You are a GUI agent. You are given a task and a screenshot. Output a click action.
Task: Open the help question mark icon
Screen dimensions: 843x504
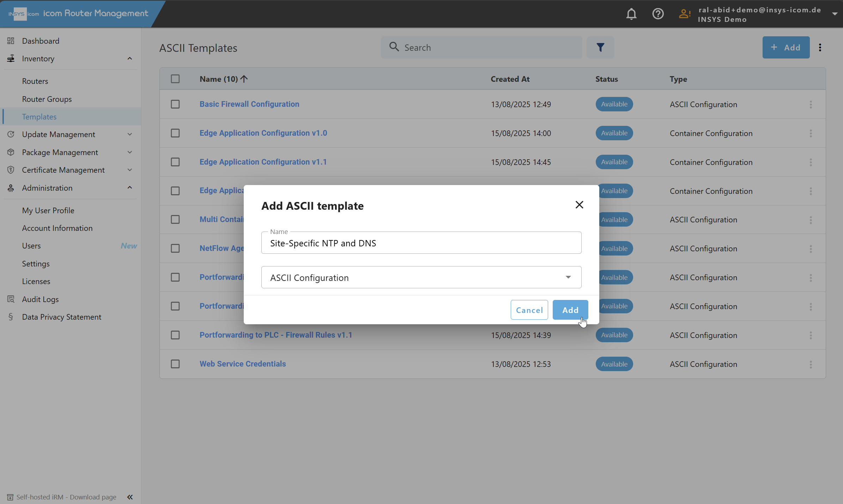tap(658, 14)
